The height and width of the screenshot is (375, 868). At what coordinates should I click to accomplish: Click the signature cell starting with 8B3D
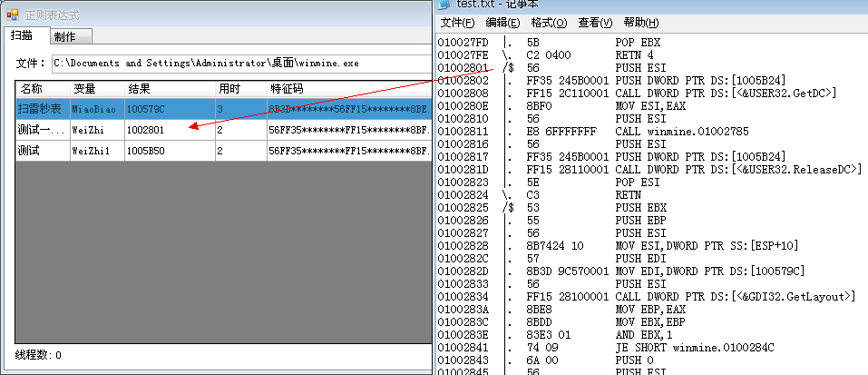pos(349,109)
